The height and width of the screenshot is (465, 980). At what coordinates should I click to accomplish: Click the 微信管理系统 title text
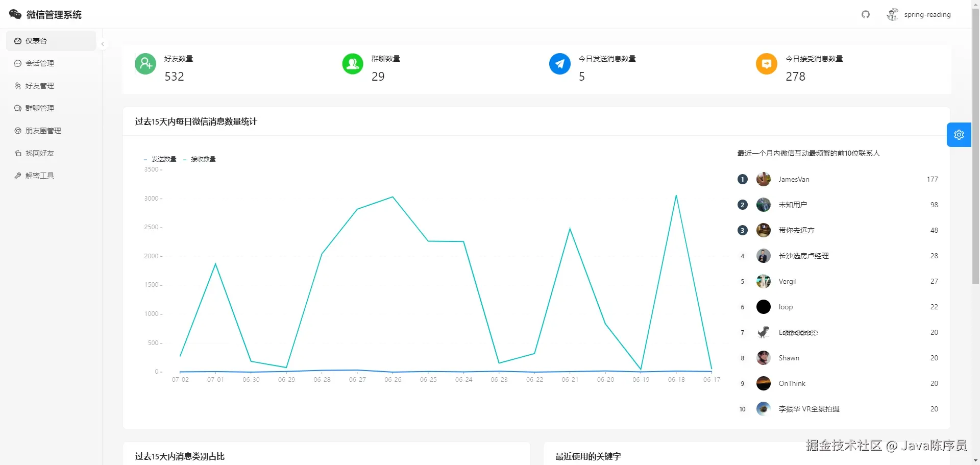click(x=54, y=15)
